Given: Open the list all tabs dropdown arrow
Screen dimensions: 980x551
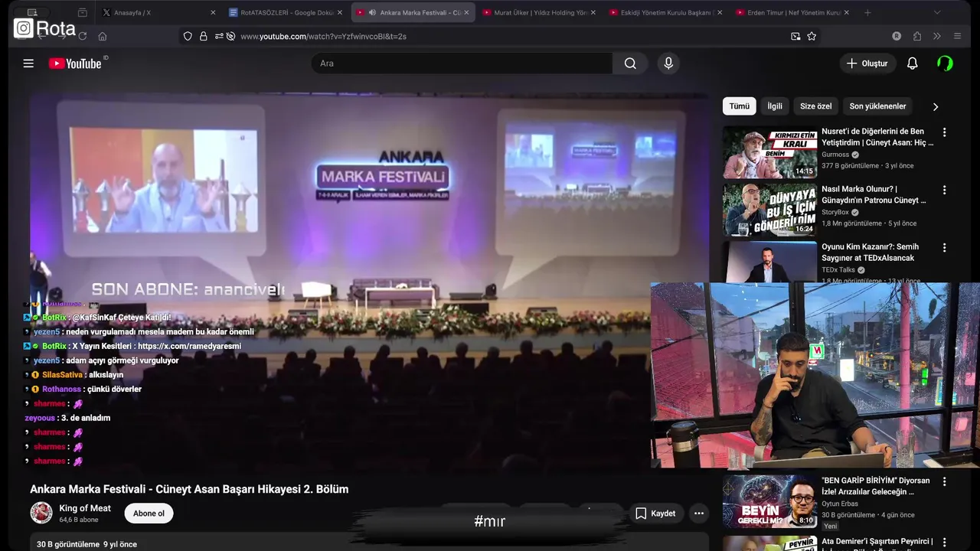Looking at the screenshot, I should [x=937, y=13].
